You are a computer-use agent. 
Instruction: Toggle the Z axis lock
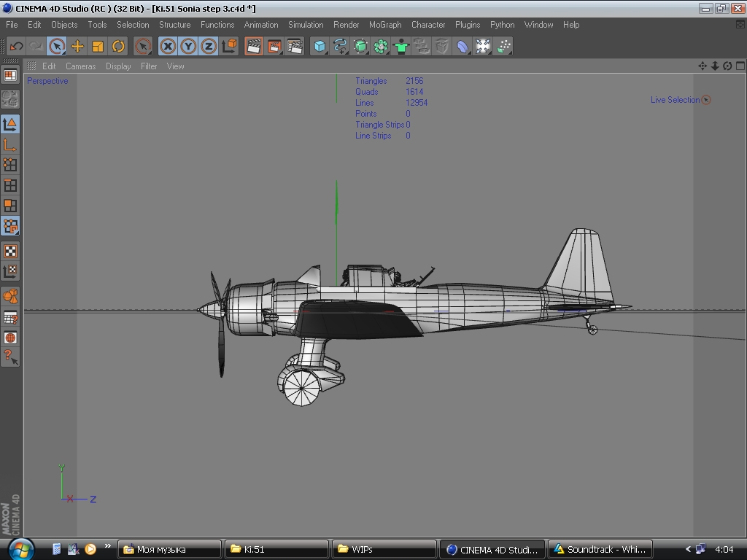(x=209, y=47)
